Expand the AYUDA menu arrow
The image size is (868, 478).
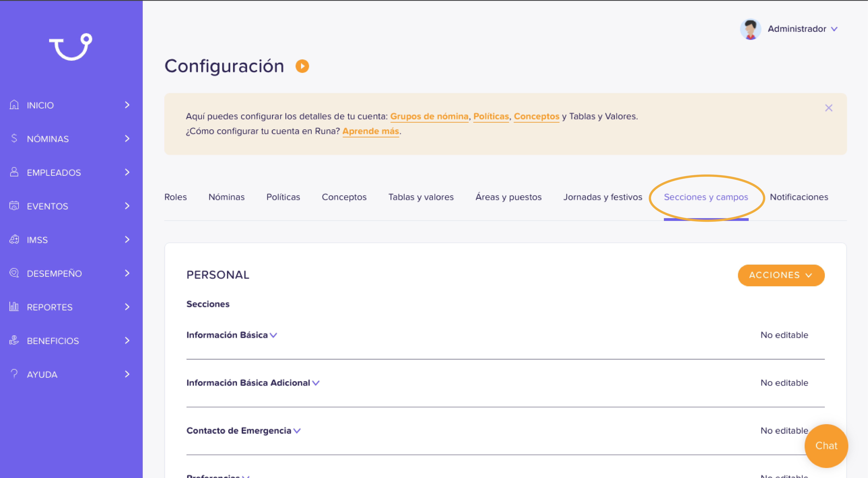(127, 375)
